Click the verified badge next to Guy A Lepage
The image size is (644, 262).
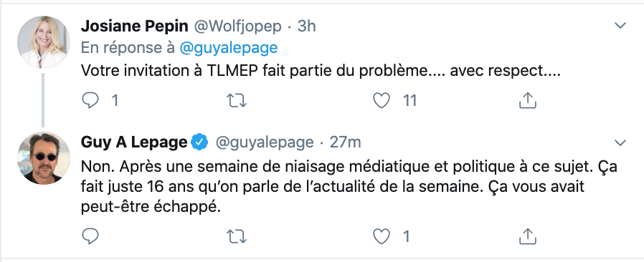pos(199,142)
